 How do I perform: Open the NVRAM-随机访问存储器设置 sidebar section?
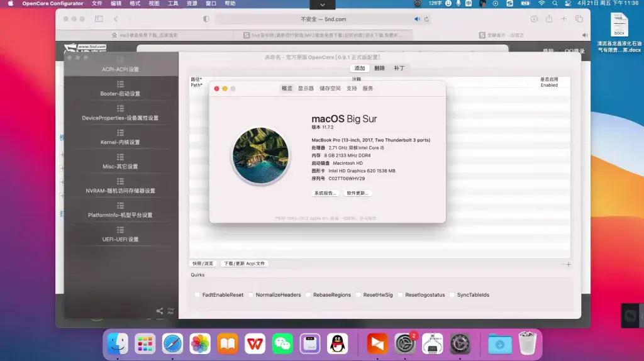(x=120, y=186)
